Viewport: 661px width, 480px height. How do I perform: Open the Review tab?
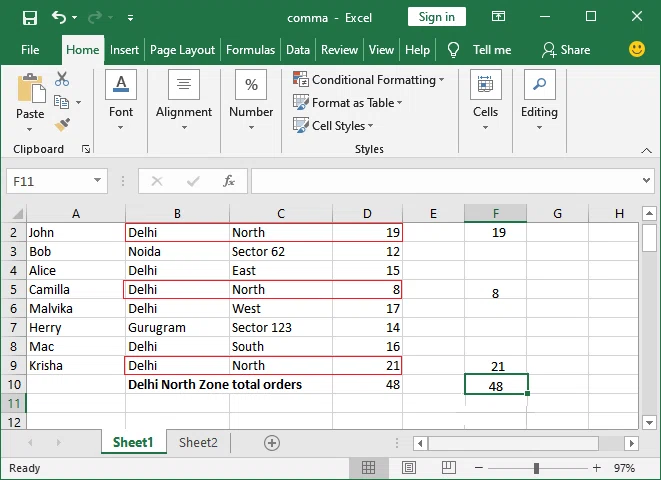(x=339, y=50)
